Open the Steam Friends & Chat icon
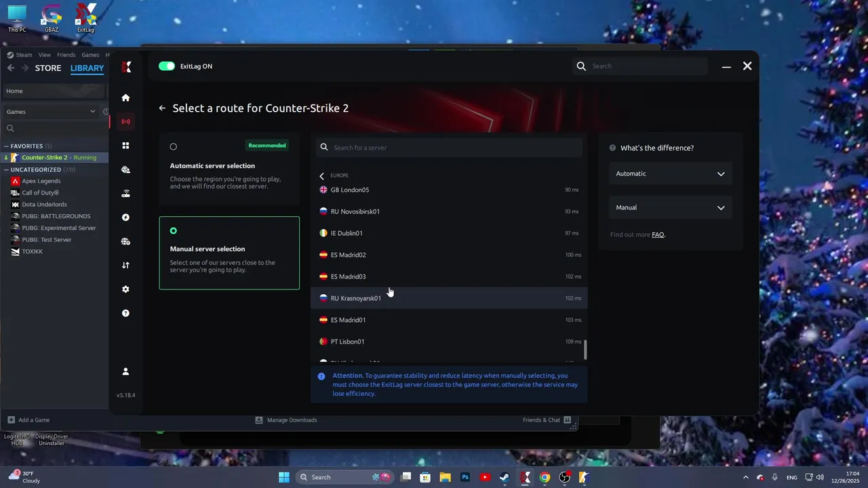This screenshot has height=488, width=868. tap(568, 420)
